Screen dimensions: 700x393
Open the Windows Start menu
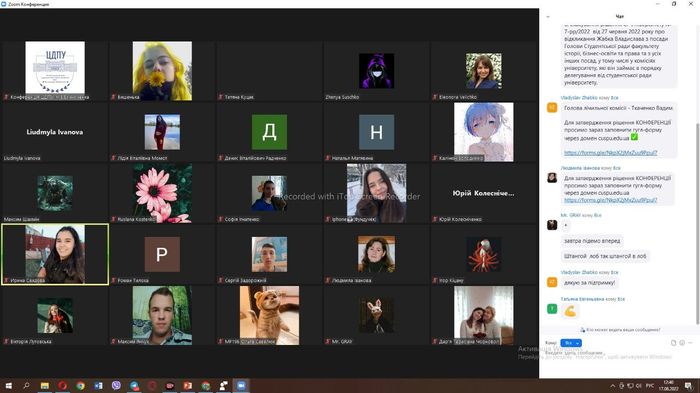8,385
